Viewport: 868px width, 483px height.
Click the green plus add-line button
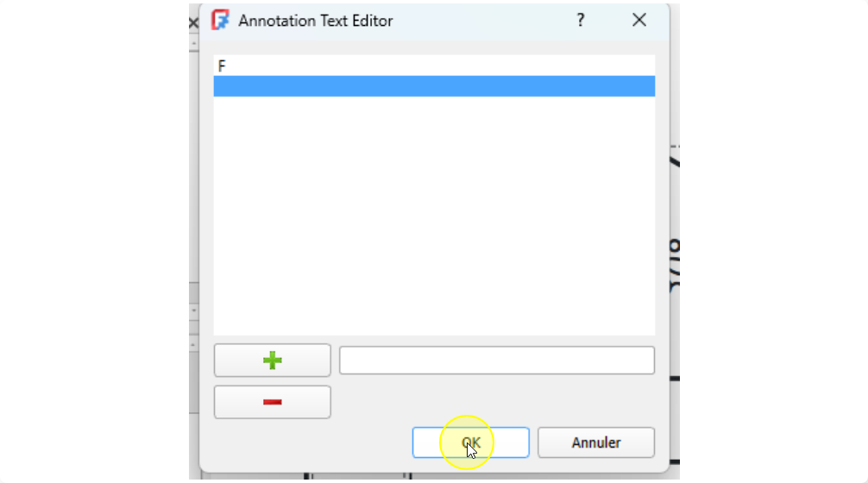click(x=273, y=361)
